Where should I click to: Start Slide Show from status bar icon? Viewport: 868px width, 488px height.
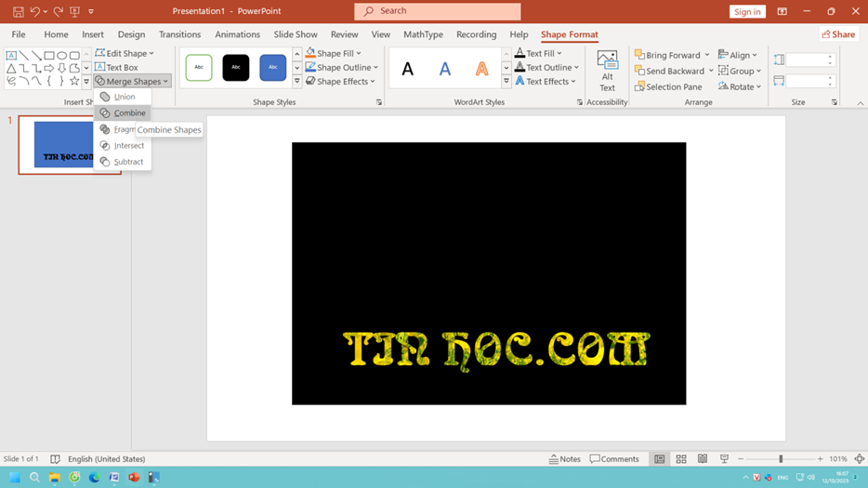(x=724, y=459)
